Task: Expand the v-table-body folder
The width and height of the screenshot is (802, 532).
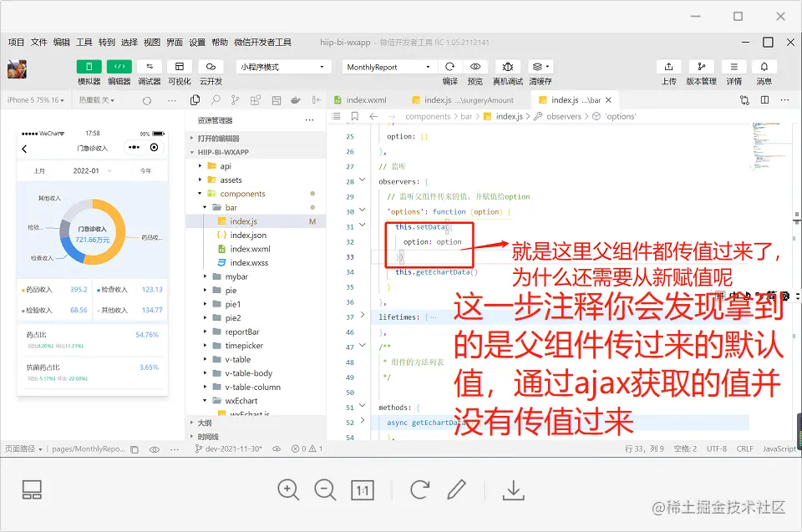Action: click(x=205, y=373)
